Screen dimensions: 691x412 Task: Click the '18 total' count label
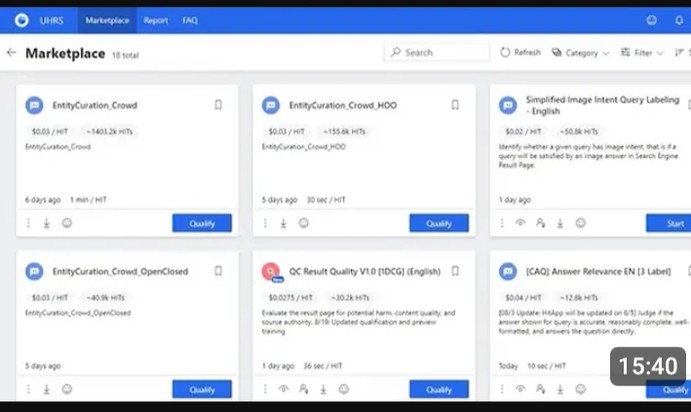(125, 55)
